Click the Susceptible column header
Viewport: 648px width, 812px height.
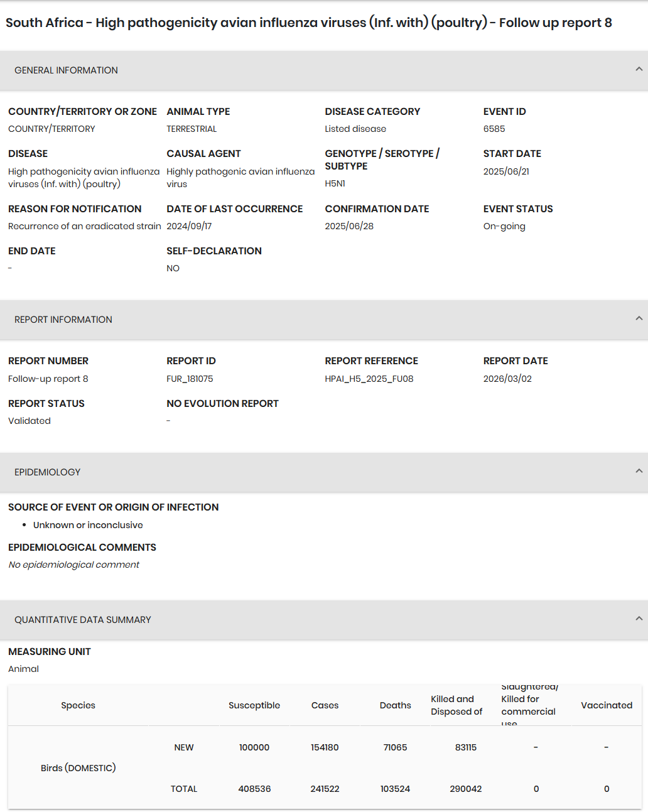pyautogui.click(x=254, y=705)
